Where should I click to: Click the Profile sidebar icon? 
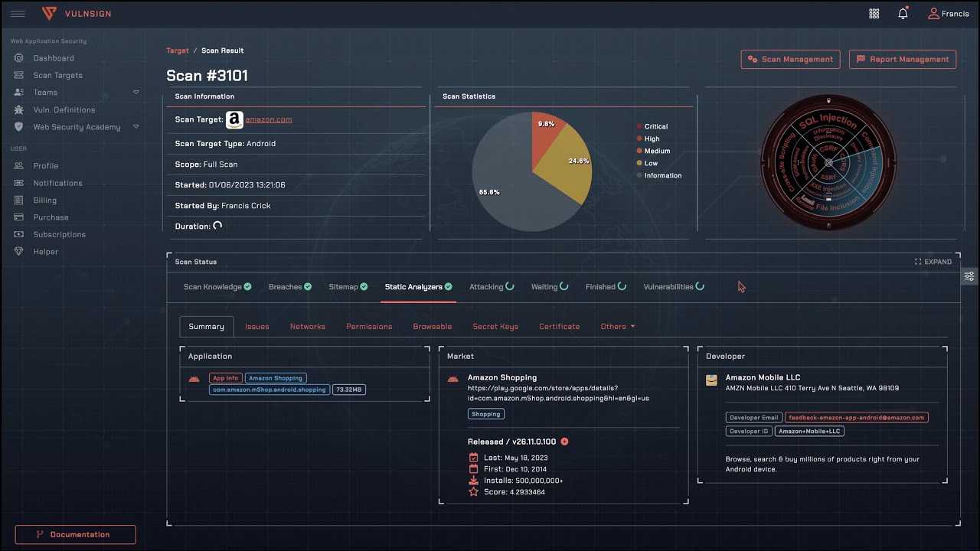coord(18,165)
